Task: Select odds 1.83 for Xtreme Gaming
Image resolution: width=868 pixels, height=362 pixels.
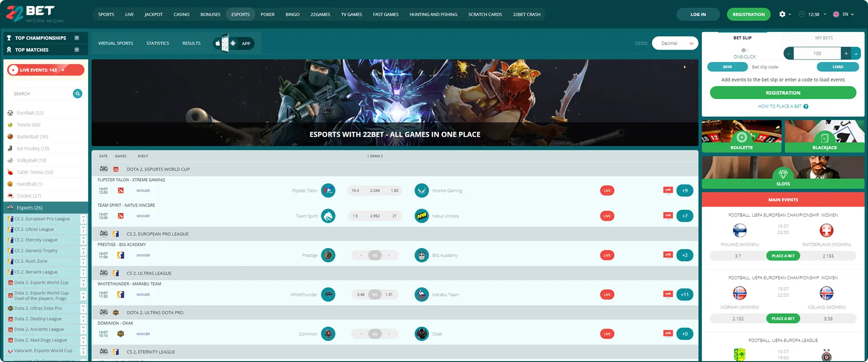Action: point(395,191)
